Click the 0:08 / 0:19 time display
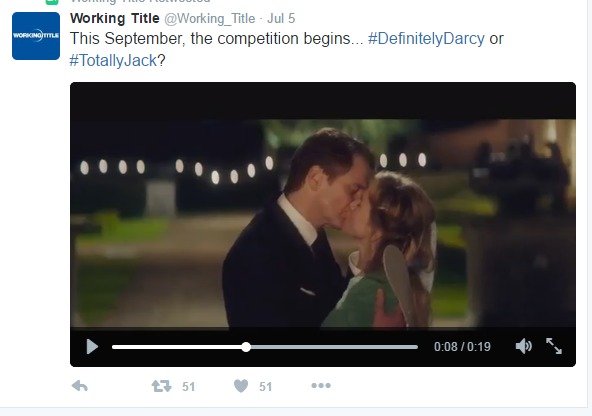 [x=462, y=347]
